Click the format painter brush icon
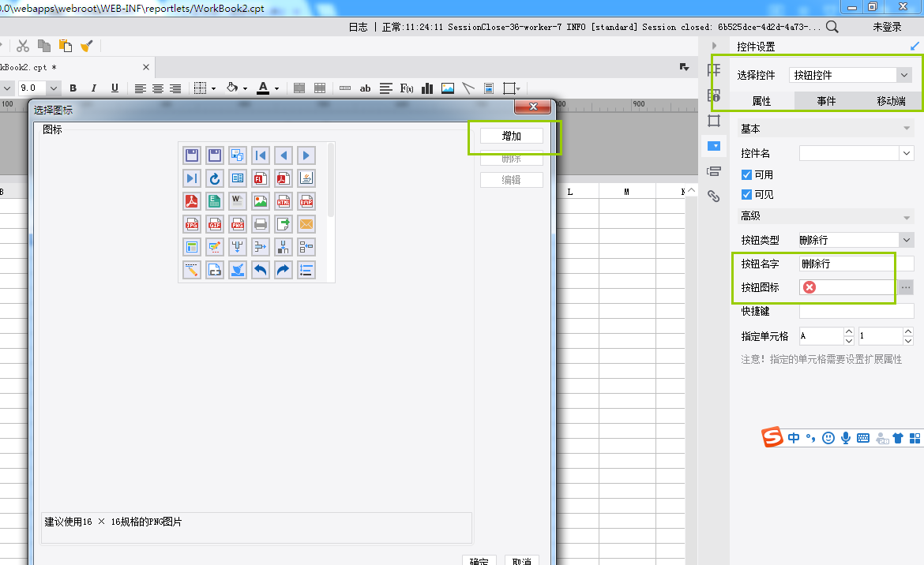924x565 pixels. click(x=86, y=47)
